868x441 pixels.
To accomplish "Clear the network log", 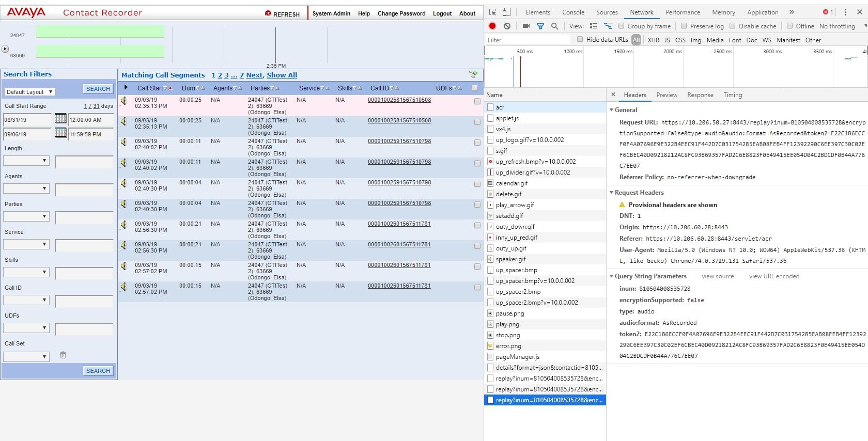I will [507, 26].
